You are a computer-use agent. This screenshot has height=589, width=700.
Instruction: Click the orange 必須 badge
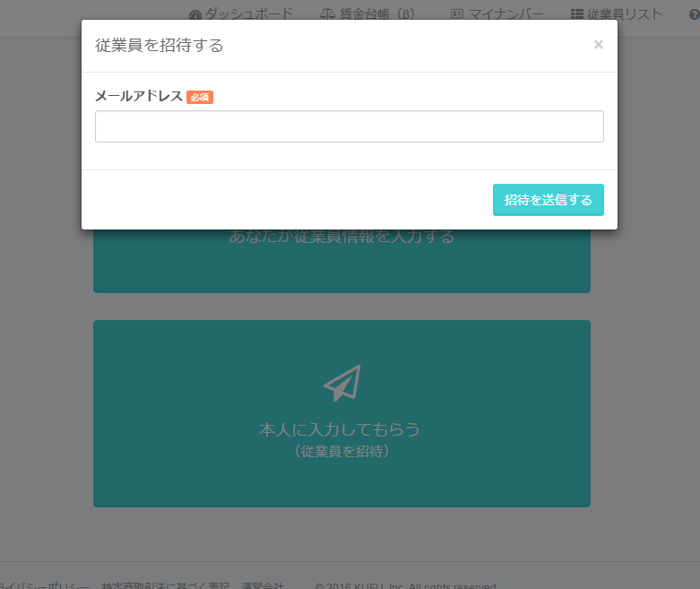[x=200, y=97]
